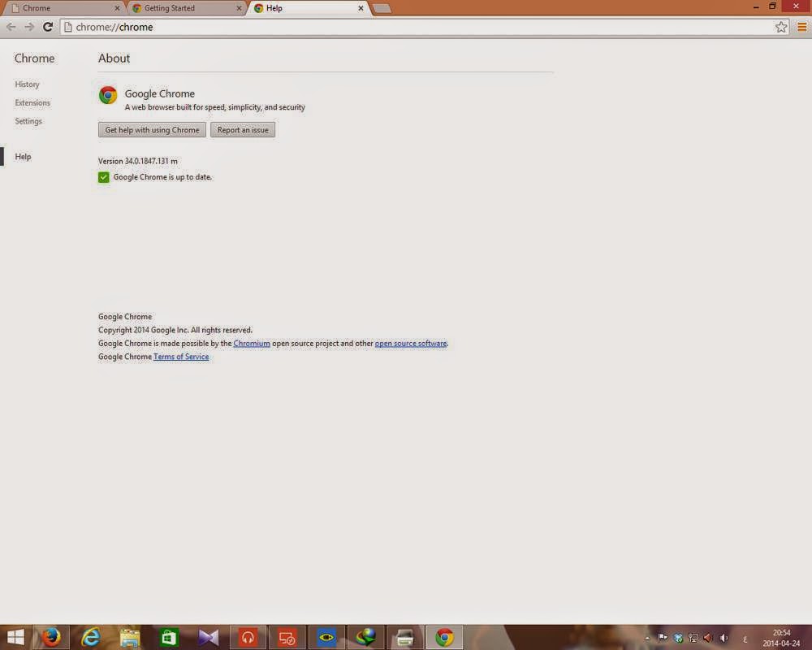Click Get help with using Chrome button

pyautogui.click(x=152, y=129)
